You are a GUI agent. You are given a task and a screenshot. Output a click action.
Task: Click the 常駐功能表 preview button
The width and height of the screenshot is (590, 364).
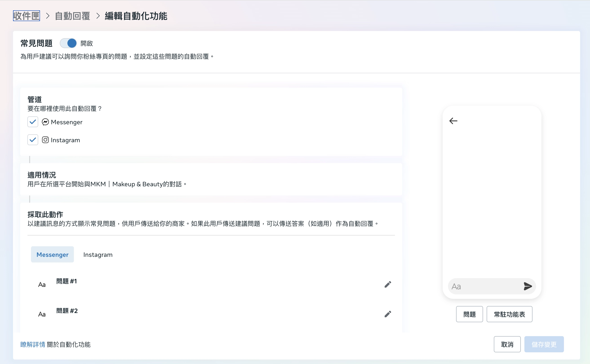(x=509, y=314)
